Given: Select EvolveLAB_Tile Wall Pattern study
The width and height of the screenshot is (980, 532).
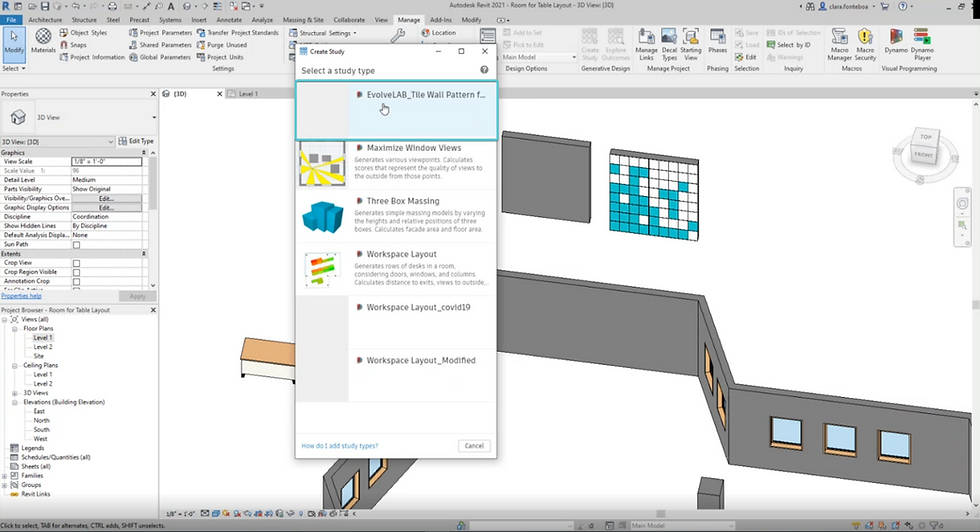Looking at the screenshot, I should pyautogui.click(x=396, y=111).
